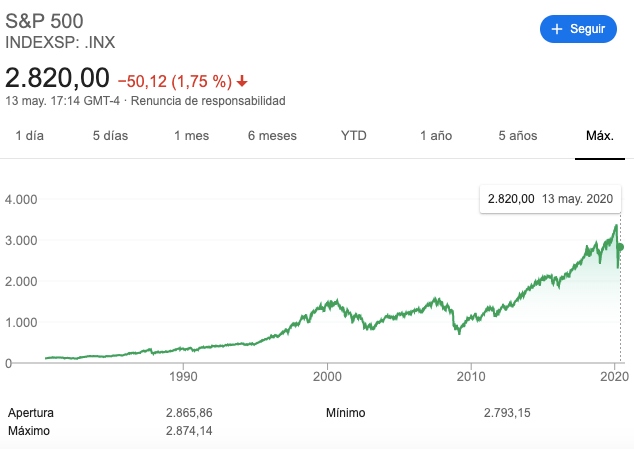The image size is (634, 449).
Task: Open the 1 mes range tab
Action: pyautogui.click(x=192, y=136)
